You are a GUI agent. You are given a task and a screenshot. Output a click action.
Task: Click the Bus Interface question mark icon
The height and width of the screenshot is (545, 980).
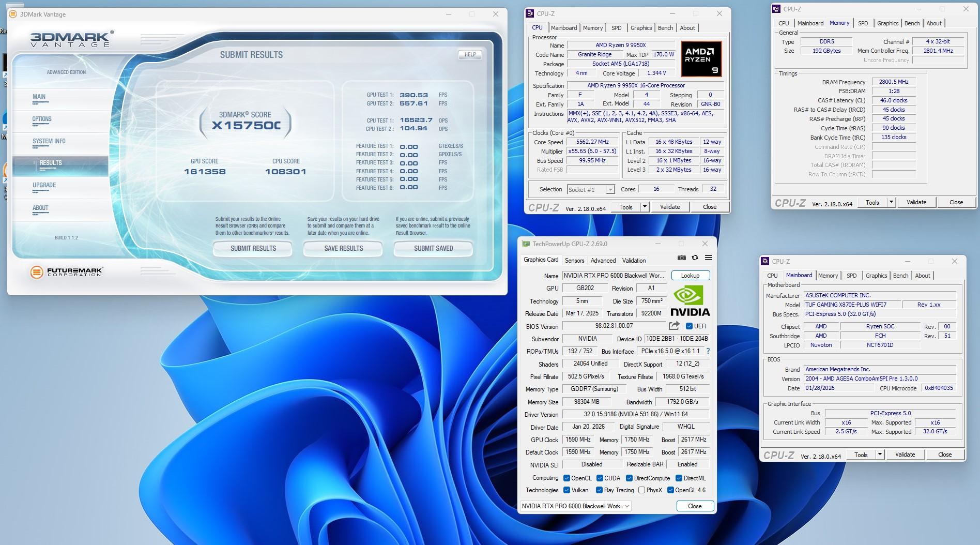(708, 351)
